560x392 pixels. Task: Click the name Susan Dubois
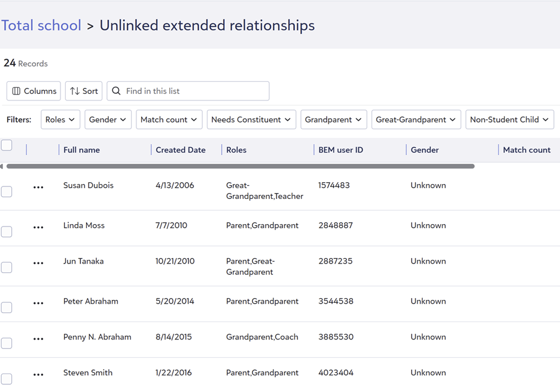click(x=88, y=185)
